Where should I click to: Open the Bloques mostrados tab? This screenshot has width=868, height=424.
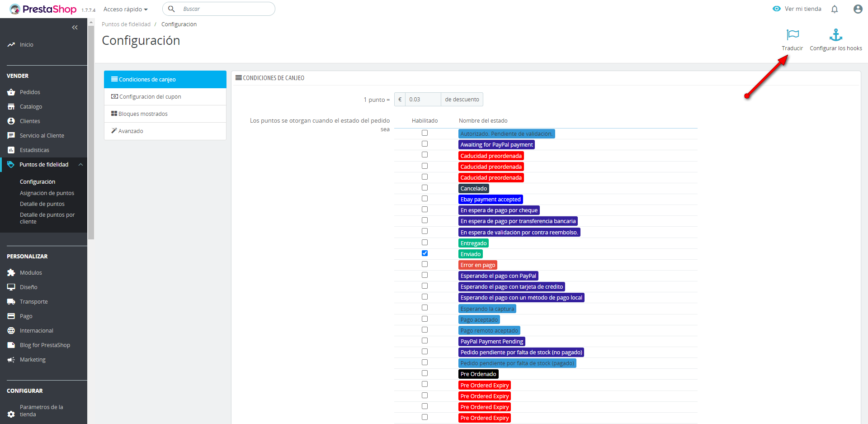pos(143,114)
